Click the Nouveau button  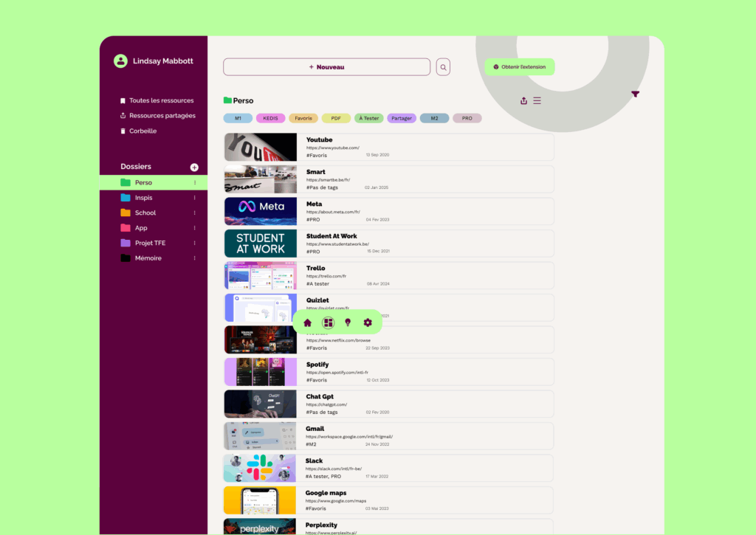(x=326, y=67)
